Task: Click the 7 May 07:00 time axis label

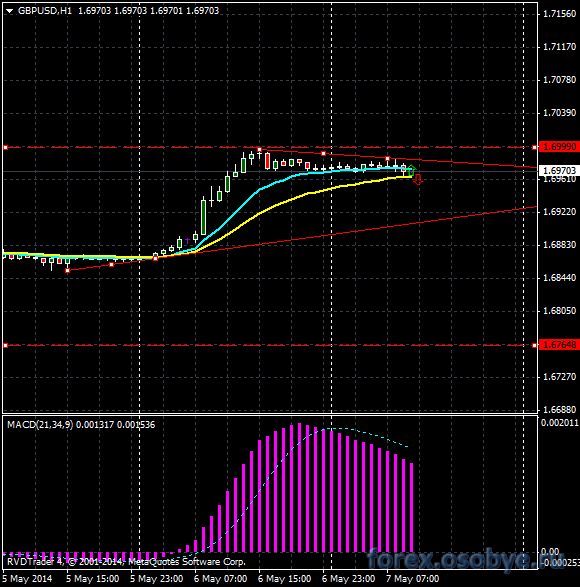Action: pos(412,579)
